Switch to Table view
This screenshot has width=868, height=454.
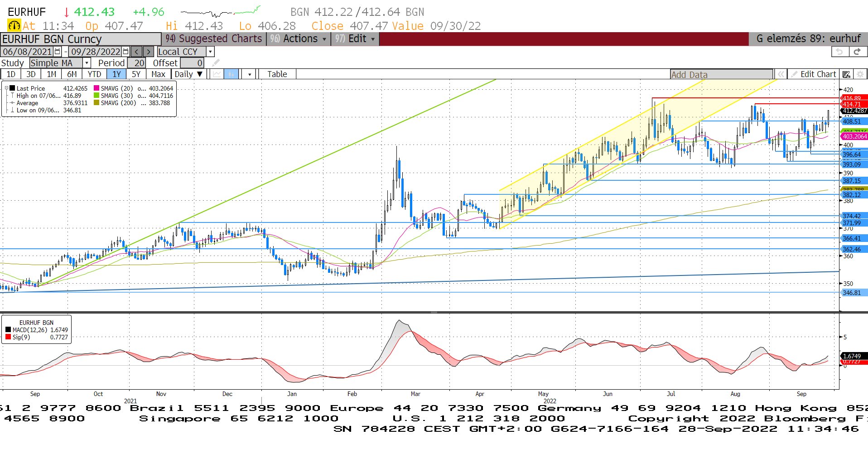click(277, 74)
